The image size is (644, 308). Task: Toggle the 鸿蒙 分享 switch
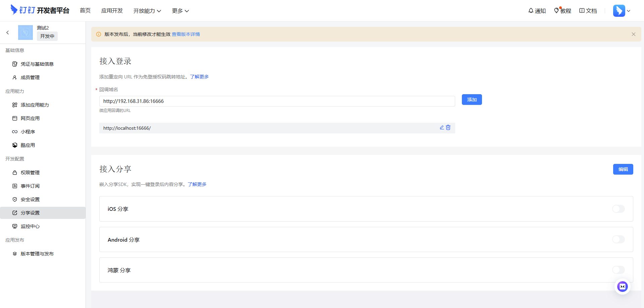tap(618, 270)
